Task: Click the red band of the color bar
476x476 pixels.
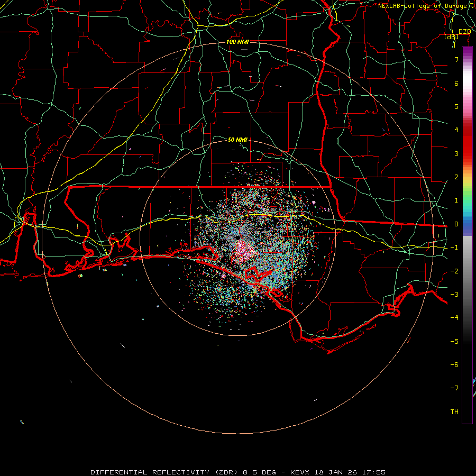Action: [x=467, y=143]
